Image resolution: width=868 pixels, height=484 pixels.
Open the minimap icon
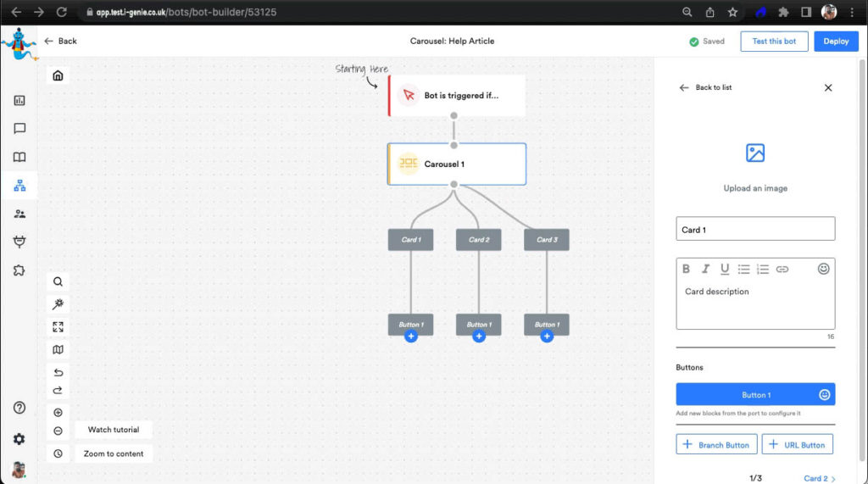[x=58, y=349]
